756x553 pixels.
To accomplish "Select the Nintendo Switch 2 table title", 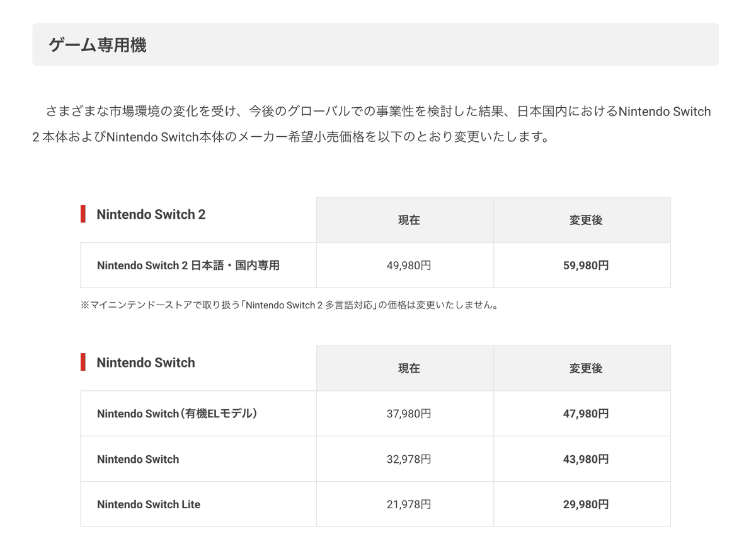I will pos(151,214).
